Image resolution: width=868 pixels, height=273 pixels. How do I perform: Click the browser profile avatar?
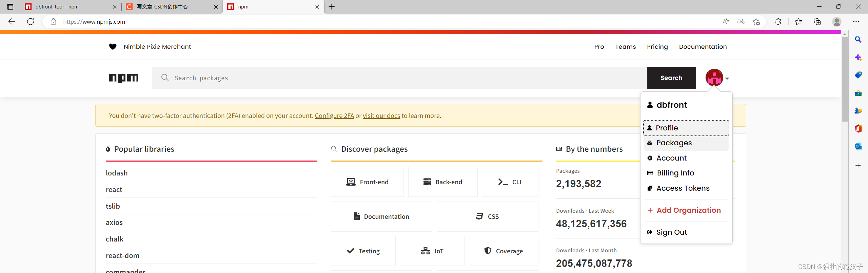836,22
